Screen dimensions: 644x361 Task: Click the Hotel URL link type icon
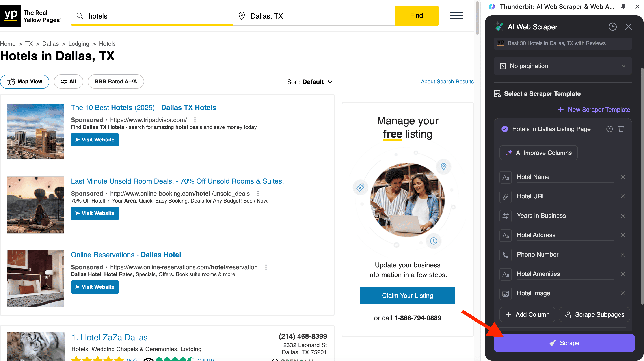click(505, 197)
